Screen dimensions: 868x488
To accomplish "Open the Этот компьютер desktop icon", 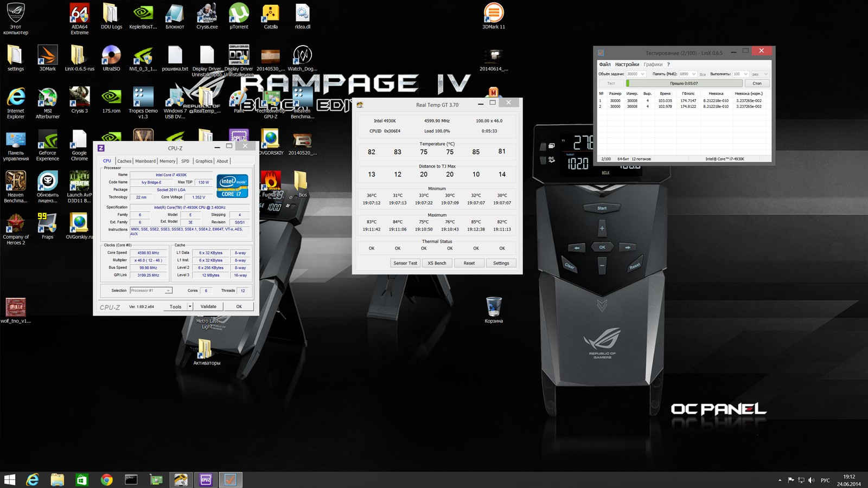I will click(16, 19).
